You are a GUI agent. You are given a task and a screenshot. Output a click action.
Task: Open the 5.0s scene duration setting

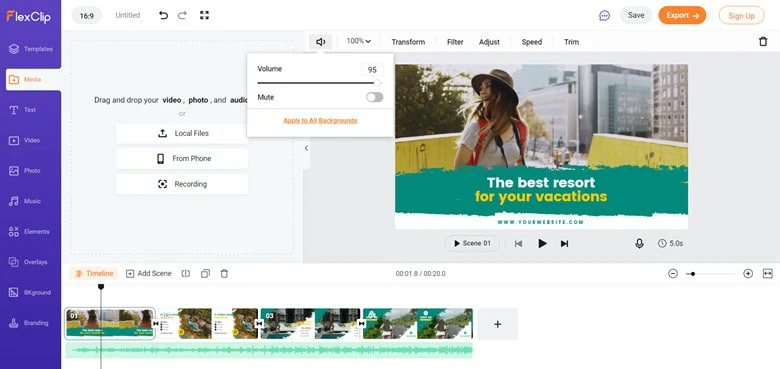tap(670, 243)
